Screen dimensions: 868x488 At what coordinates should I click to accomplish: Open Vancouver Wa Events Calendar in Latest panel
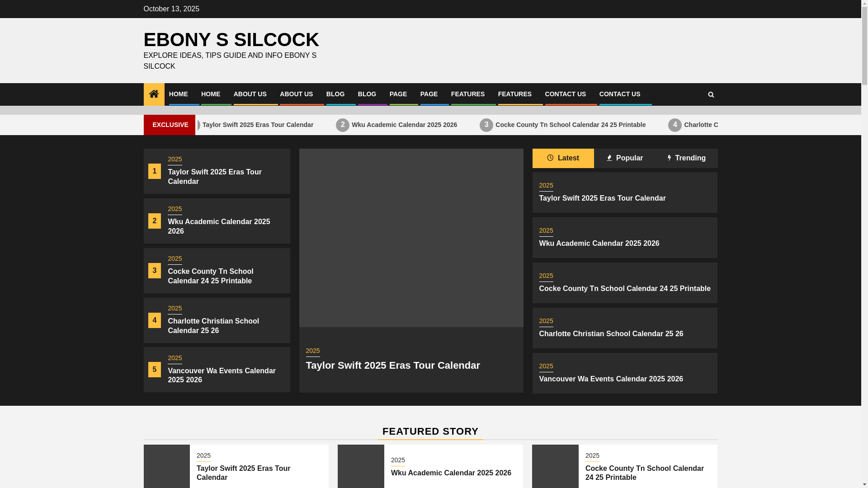611,379
